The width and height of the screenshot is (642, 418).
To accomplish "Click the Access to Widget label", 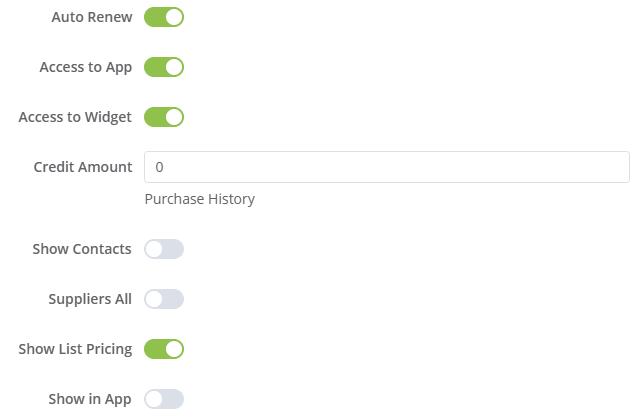I will tap(75, 117).
